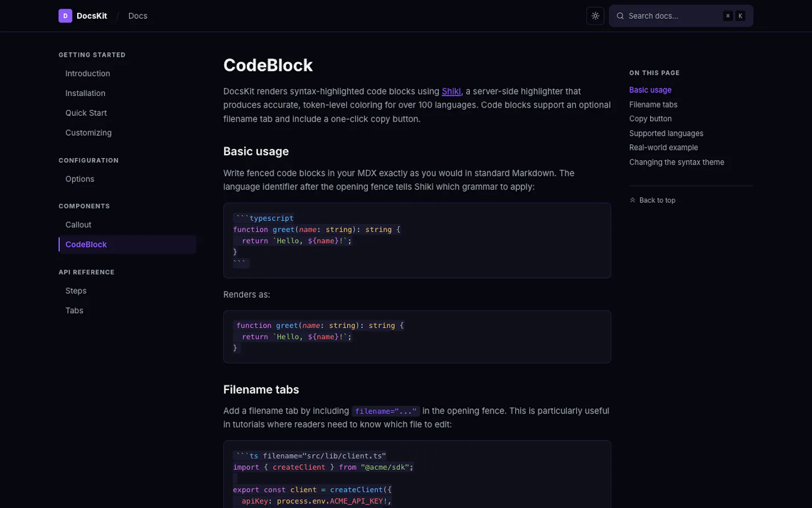The height and width of the screenshot is (508, 812).
Task: Open Quick Start in the sidebar
Action: click(x=86, y=113)
